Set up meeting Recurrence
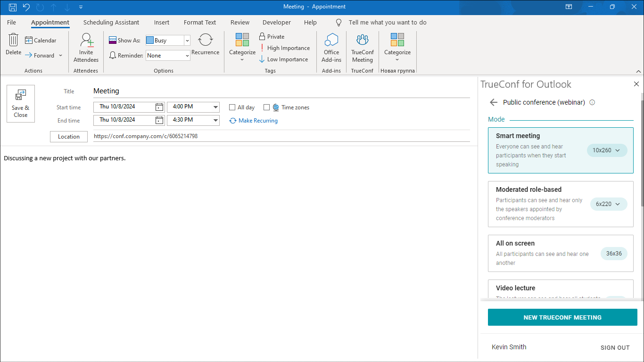Image resolution: width=644 pixels, height=362 pixels. point(206,45)
